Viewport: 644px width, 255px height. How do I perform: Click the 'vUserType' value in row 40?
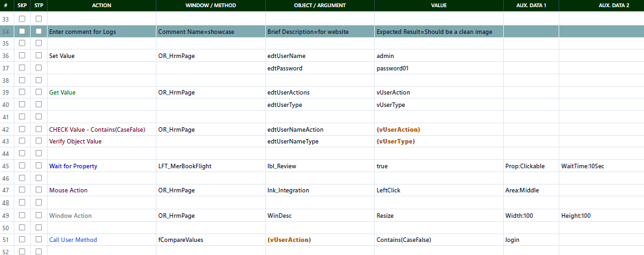pyautogui.click(x=439, y=105)
